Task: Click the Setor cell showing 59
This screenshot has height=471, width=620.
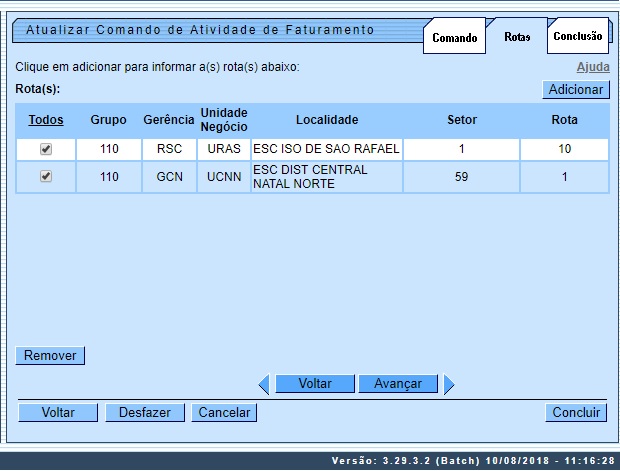Action: [x=462, y=177]
